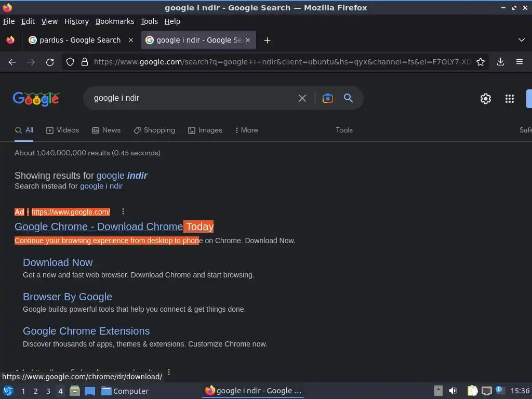Open the taskbar start menu icon
The width and height of the screenshot is (532, 399).
pyautogui.click(x=8, y=391)
